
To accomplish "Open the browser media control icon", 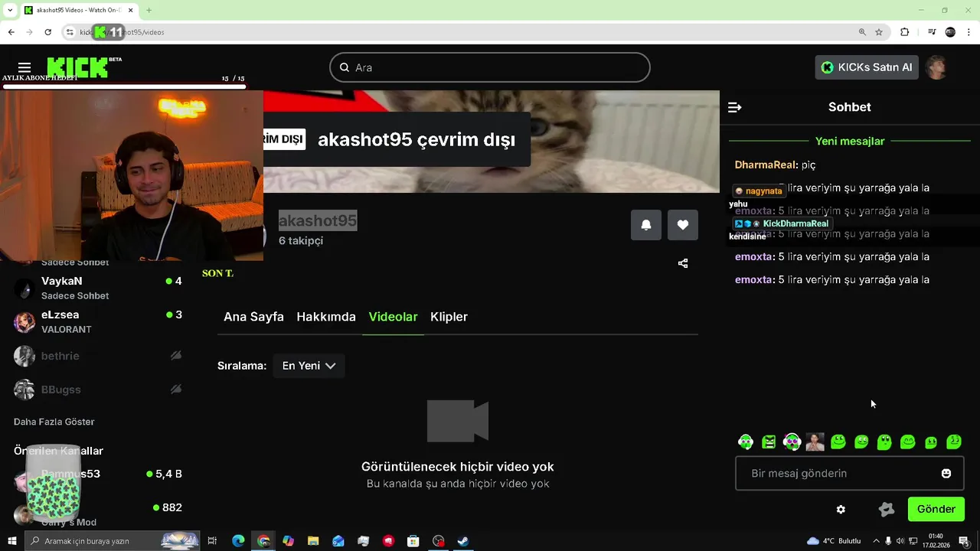I will 932,32.
